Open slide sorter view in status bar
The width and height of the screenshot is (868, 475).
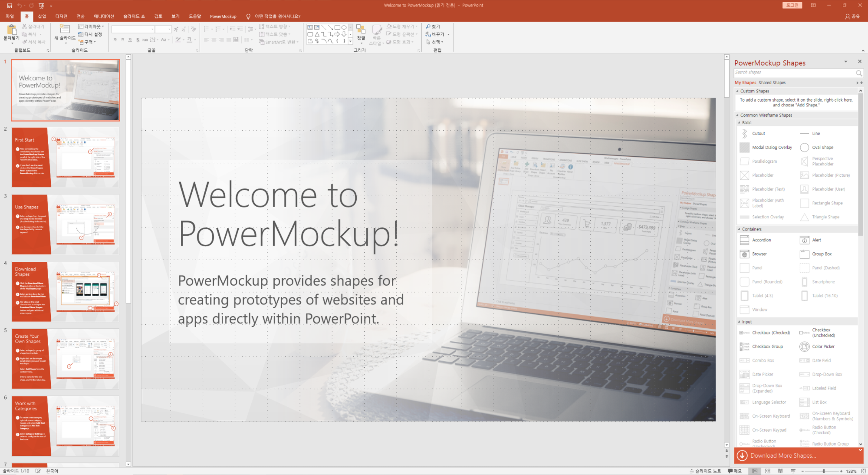(x=767, y=471)
